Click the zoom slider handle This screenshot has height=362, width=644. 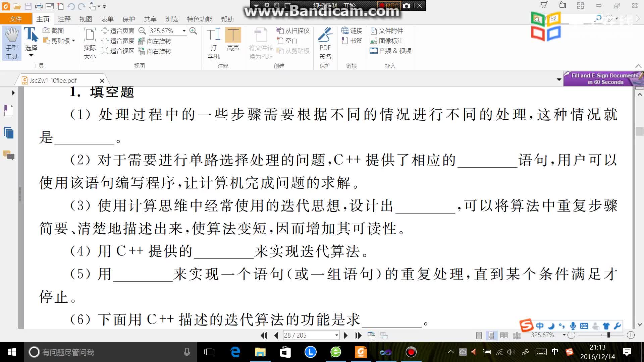[x=608, y=335]
